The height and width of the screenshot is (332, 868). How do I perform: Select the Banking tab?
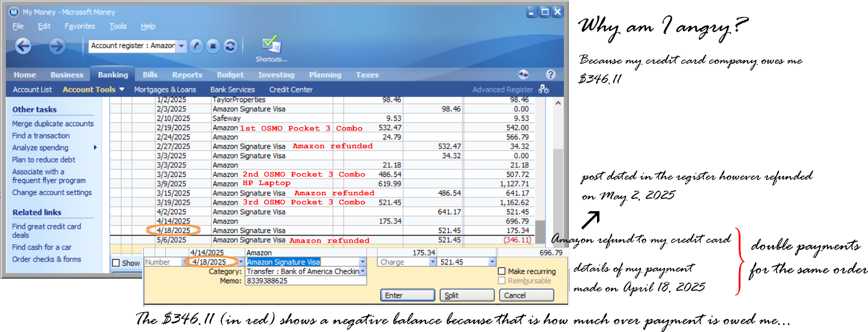113,75
